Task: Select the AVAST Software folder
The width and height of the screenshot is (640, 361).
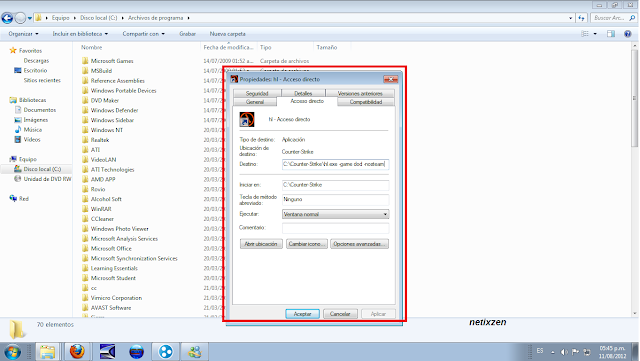Action: pos(111,308)
